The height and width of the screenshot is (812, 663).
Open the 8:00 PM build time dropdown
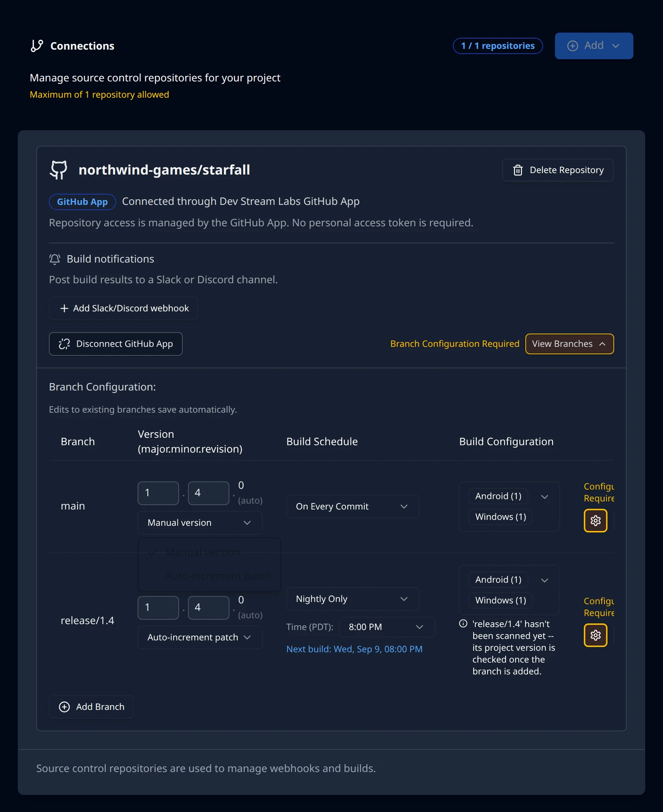(387, 627)
